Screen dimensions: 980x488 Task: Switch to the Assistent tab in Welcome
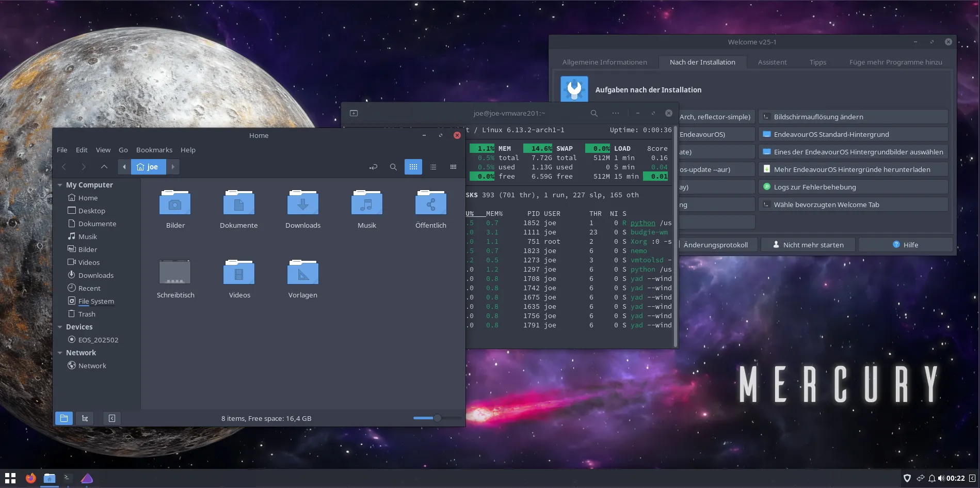[x=772, y=62]
